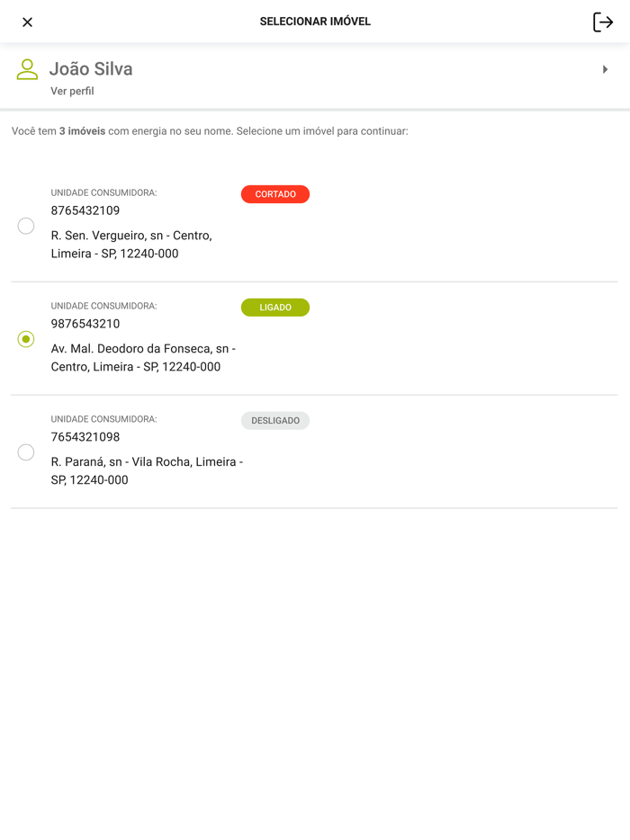Click the gray DESLIGADO status badge

[275, 421]
